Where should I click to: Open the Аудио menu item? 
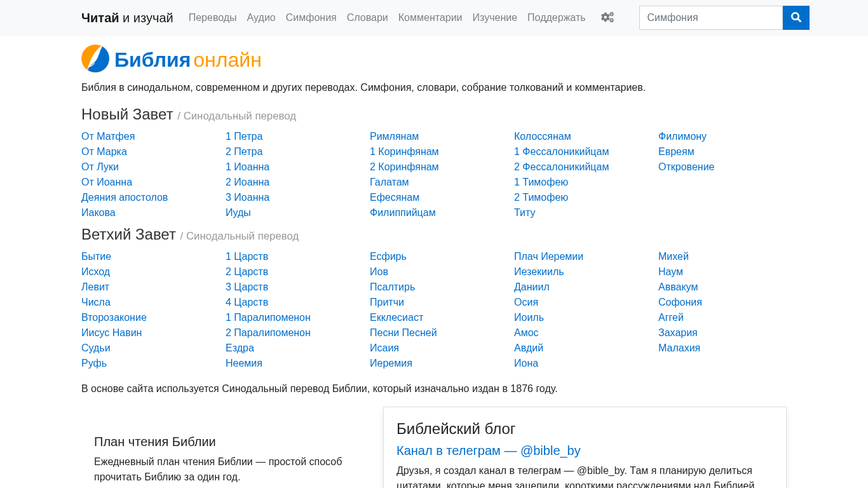(261, 18)
